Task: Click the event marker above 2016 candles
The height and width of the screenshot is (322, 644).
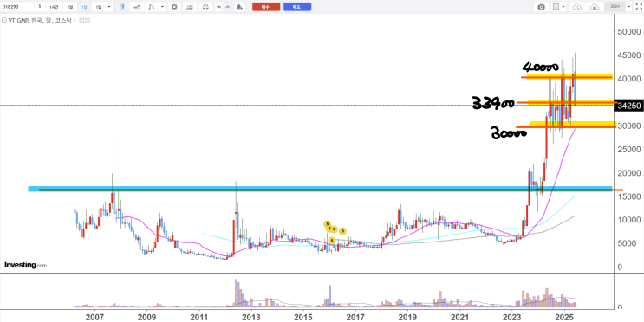Action: click(x=327, y=224)
